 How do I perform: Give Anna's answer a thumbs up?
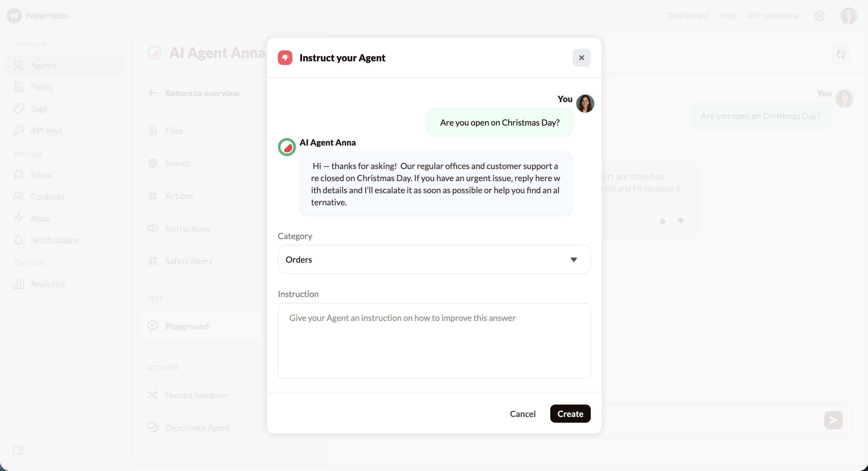point(662,221)
